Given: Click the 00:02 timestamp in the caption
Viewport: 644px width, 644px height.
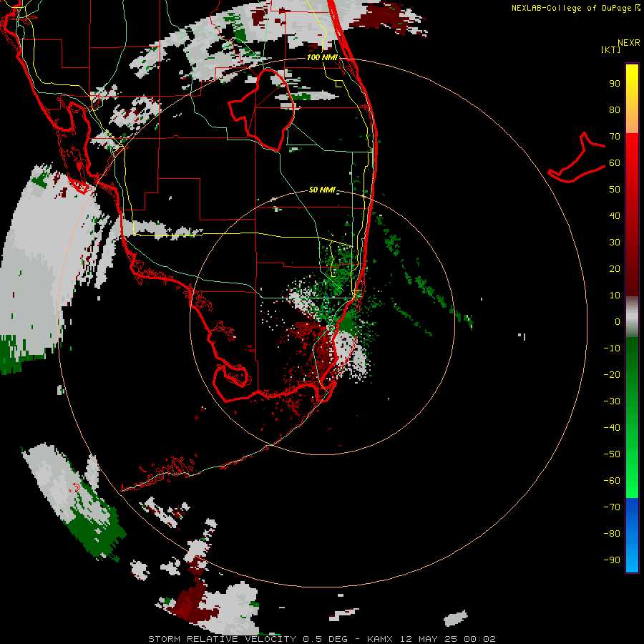Looking at the screenshot, I should pyautogui.click(x=479, y=639).
